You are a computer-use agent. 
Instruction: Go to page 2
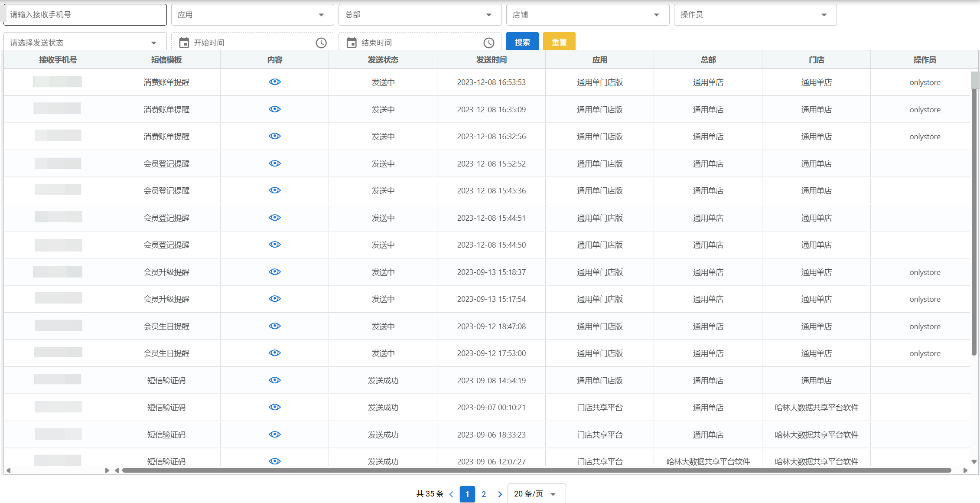(x=484, y=494)
